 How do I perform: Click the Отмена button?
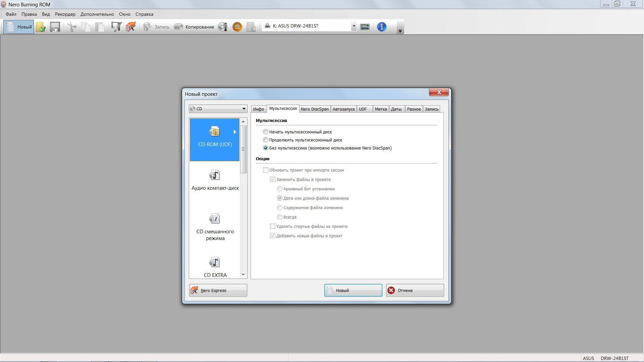[x=415, y=290]
